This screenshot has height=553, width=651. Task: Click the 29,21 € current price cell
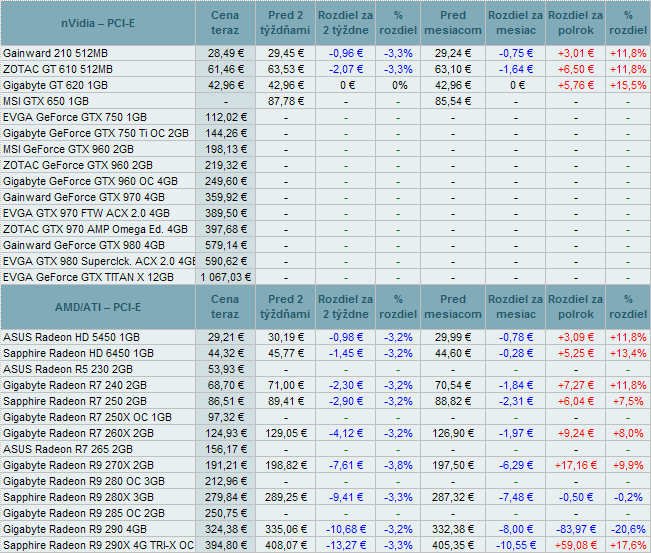(x=225, y=337)
